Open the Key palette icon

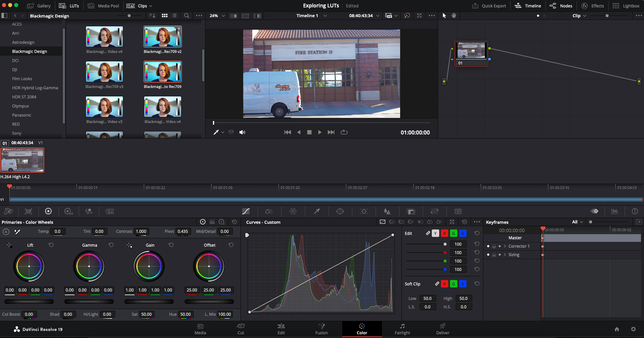click(x=411, y=211)
